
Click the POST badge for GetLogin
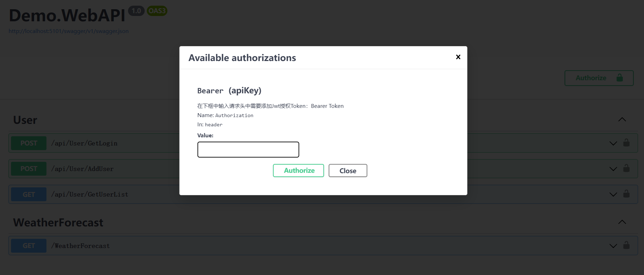tap(29, 143)
